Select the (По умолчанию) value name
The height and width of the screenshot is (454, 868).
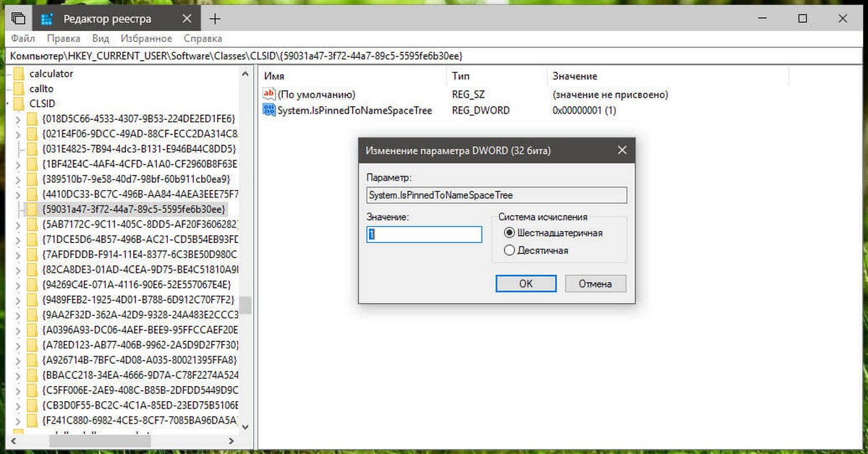pyautogui.click(x=316, y=95)
